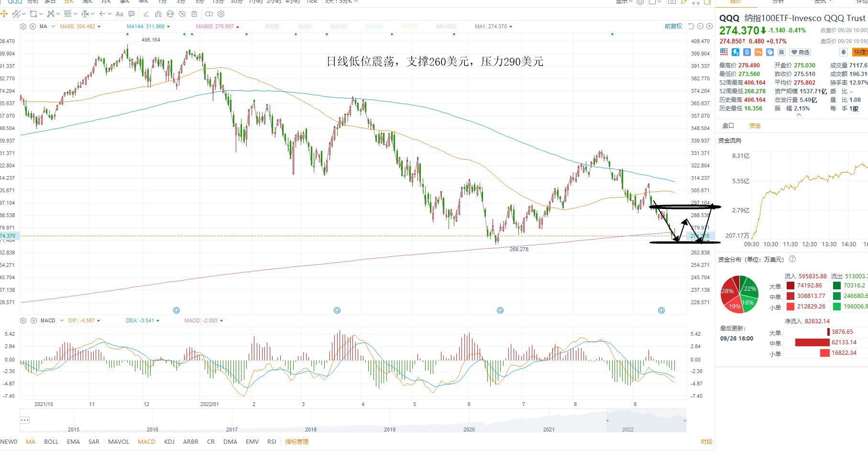Expand the MACD indicator dropdown
This screenshot has width=868, height=451.
[62, 320]
